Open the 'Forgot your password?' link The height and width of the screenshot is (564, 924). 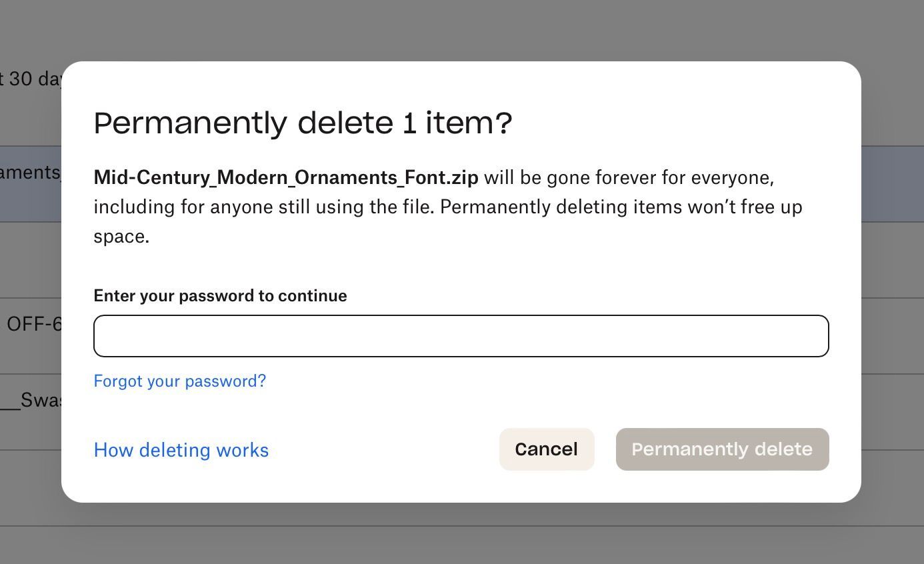[179, 381]
